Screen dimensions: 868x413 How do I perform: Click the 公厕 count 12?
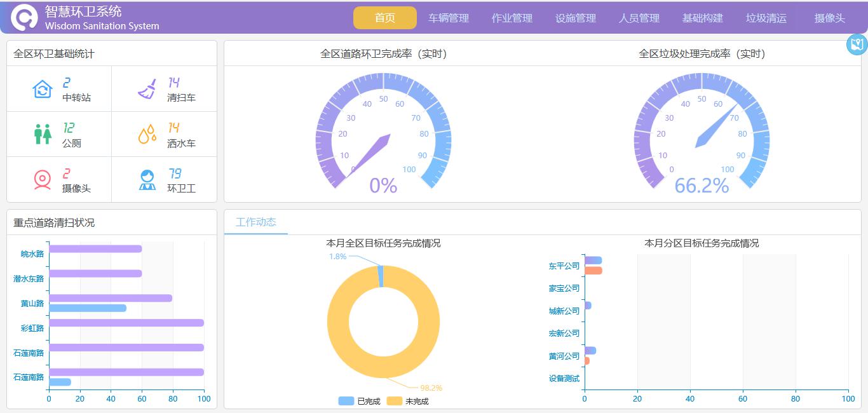click(69, 128)
